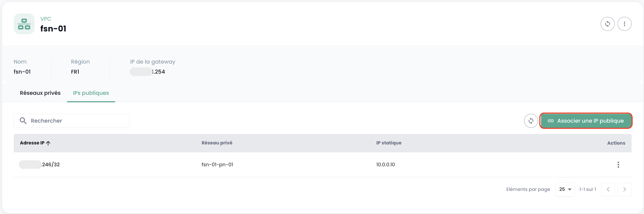This screenshot has width=644, height=214.
Task: Click Associer une IP publique button
Action: [586, 121]
